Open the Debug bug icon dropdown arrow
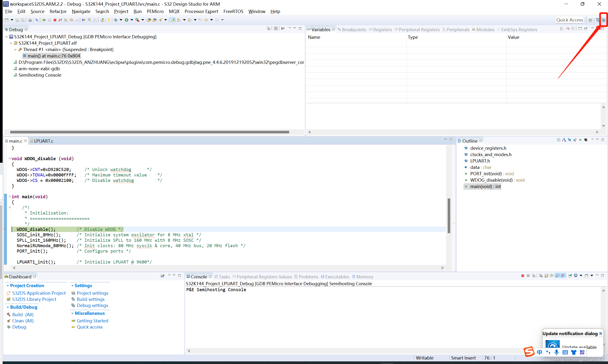608x364 pixels. [x=121, y=20]
